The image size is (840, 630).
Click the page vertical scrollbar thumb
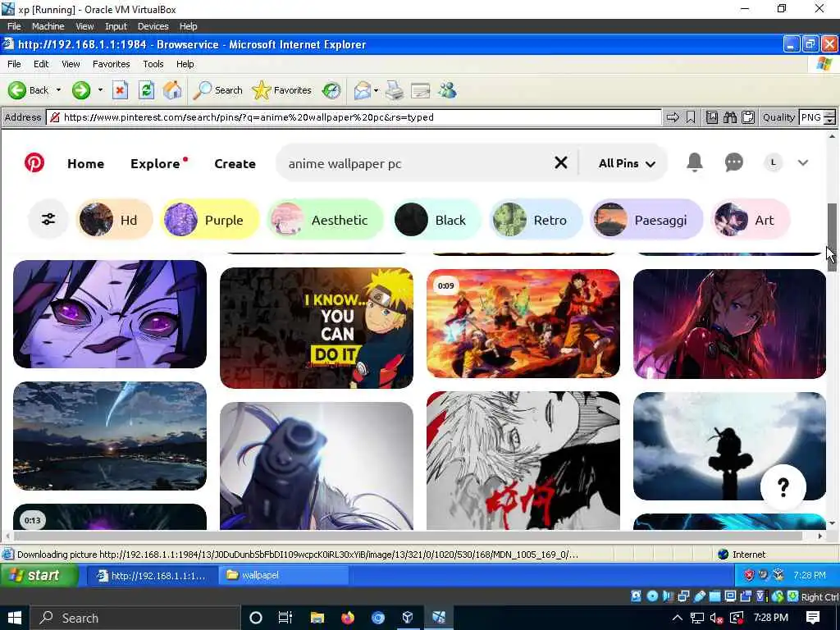pyautogui.click(x=832, y=238)
